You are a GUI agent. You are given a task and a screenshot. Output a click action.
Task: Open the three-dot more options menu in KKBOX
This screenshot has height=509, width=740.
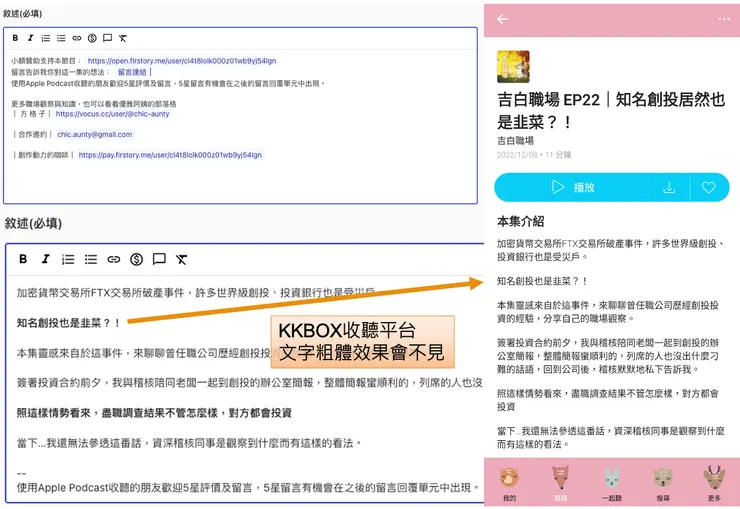(x=724, y=19)
